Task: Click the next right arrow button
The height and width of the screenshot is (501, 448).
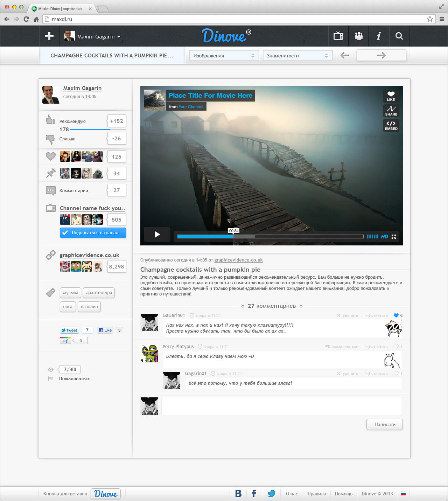Action: tap(381, 55)
